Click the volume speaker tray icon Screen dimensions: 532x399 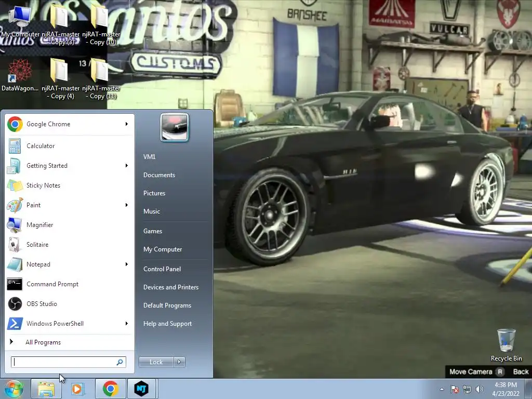[x=480, y=389]
